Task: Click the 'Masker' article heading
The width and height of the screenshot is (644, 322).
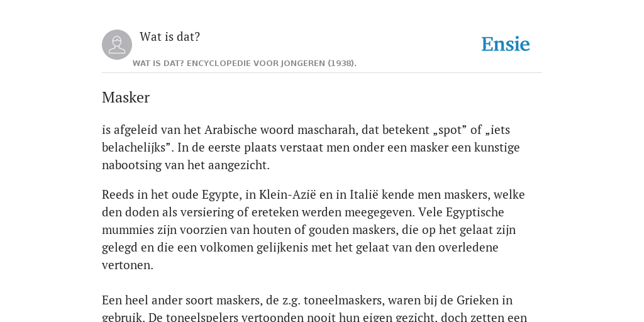Action: [x=126, y=97]
